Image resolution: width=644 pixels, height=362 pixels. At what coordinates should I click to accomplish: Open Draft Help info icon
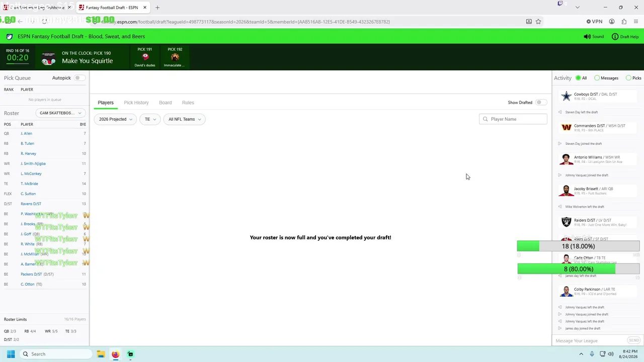[615, 37]
